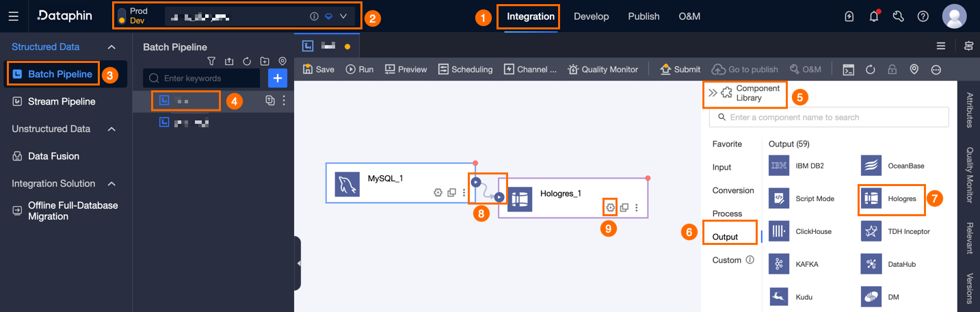Click the Hologres output component icon
Viewport: 980px width, 312px height.
871,198
